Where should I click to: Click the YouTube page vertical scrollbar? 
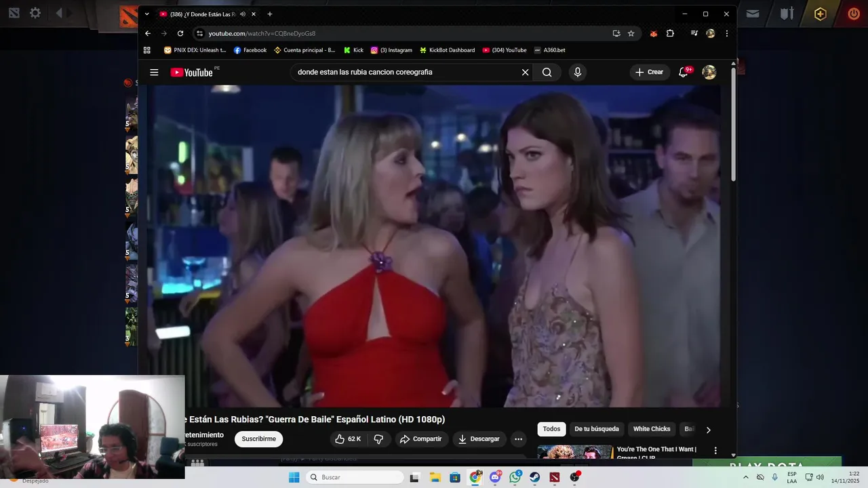pyautogui.click(x=733, y=123)
